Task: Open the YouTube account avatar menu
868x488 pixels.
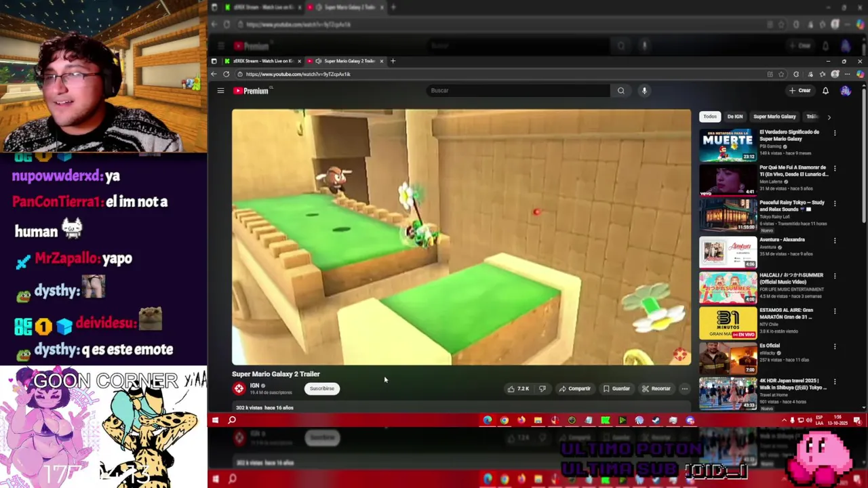Action: 846,90
